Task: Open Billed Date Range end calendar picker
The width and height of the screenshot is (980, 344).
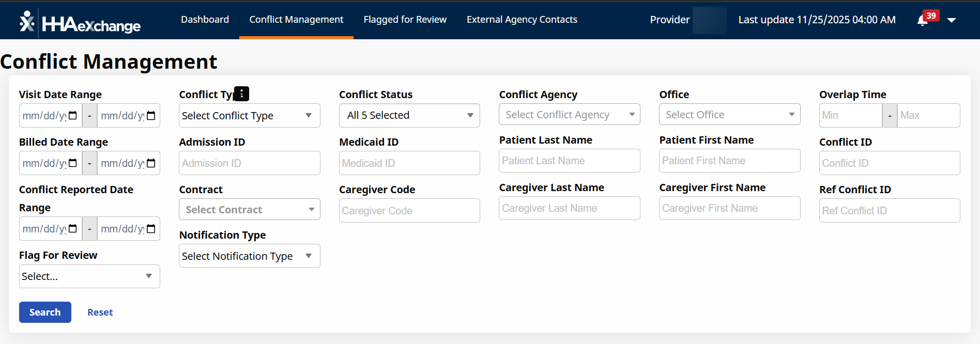Action: 151,163
